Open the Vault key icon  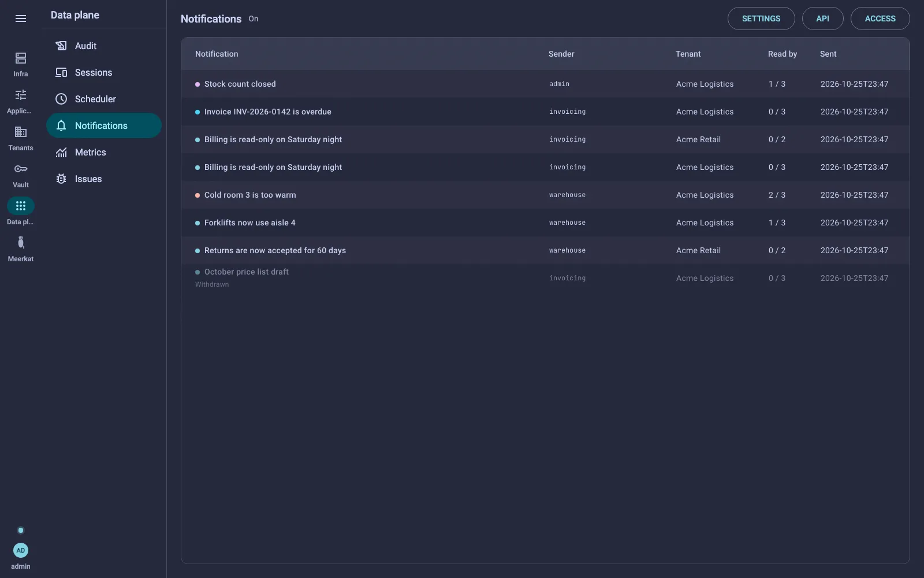coord(21,169)
